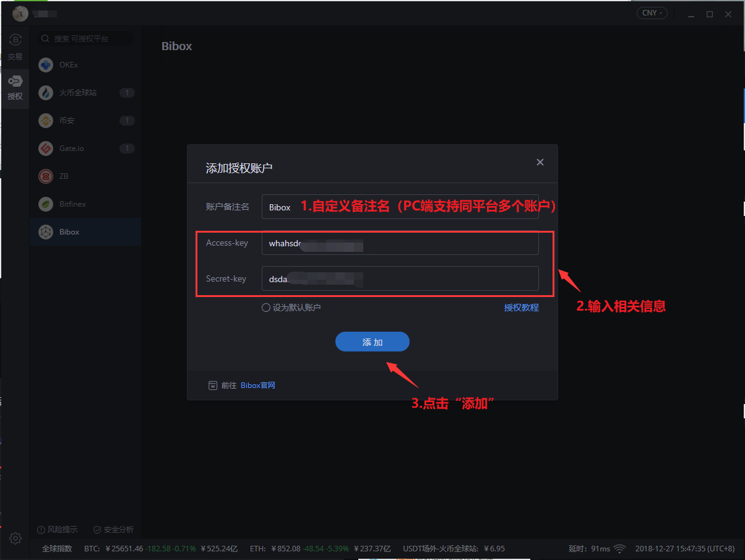
Task: Click the 火币全球站 account count badge
Action: [127, 93]
